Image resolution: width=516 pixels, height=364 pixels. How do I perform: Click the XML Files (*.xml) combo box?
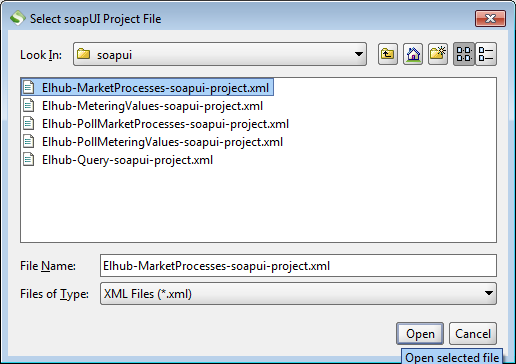298,293
